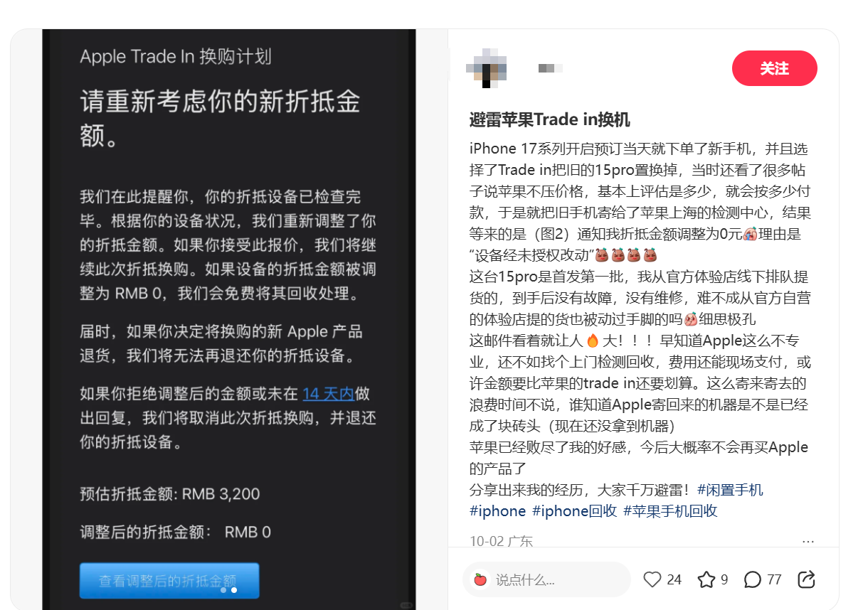Click 查看调整后的折抵金额 blue button

[169, 581]
